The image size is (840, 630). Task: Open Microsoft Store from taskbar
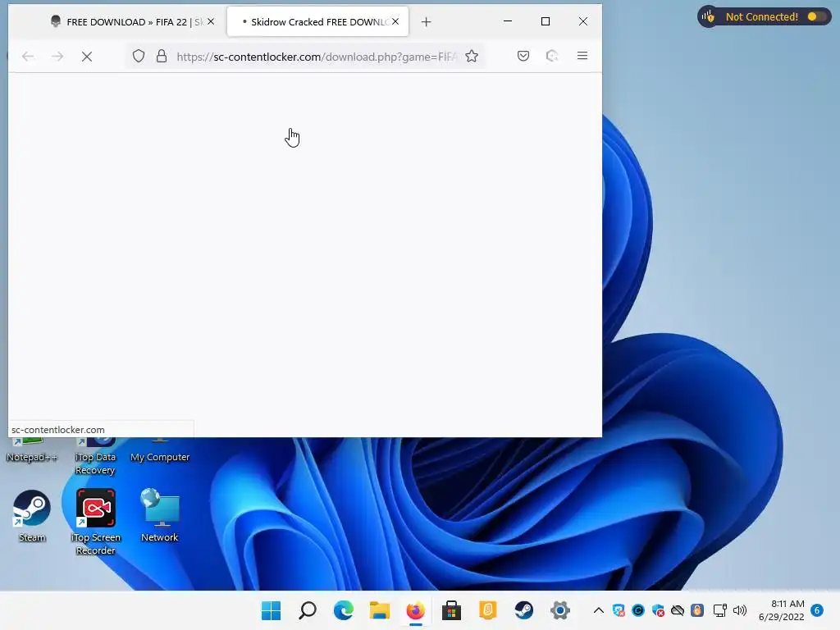pos(452,610)
